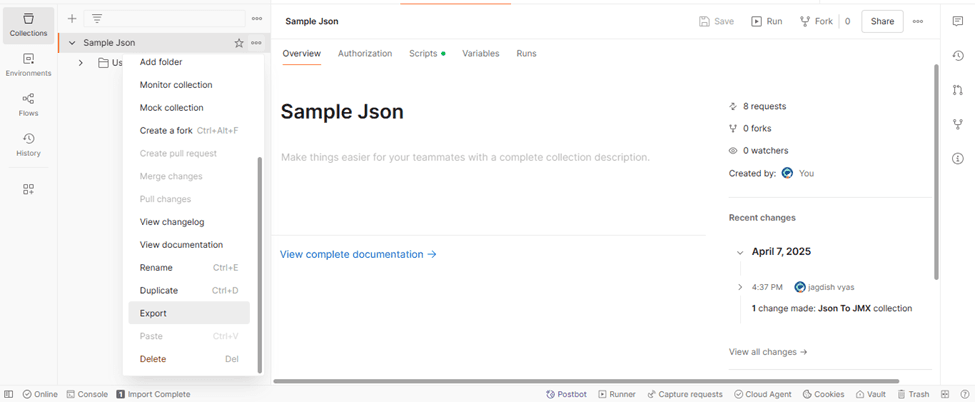Choose Delete in the context menu

point(189,359)
